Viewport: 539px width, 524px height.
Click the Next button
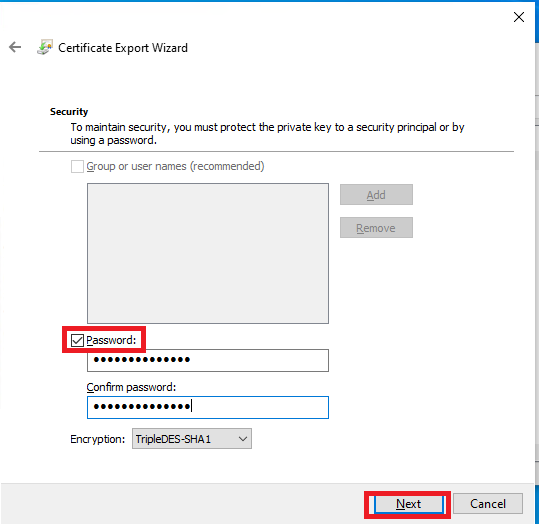(x=408, y=504)
